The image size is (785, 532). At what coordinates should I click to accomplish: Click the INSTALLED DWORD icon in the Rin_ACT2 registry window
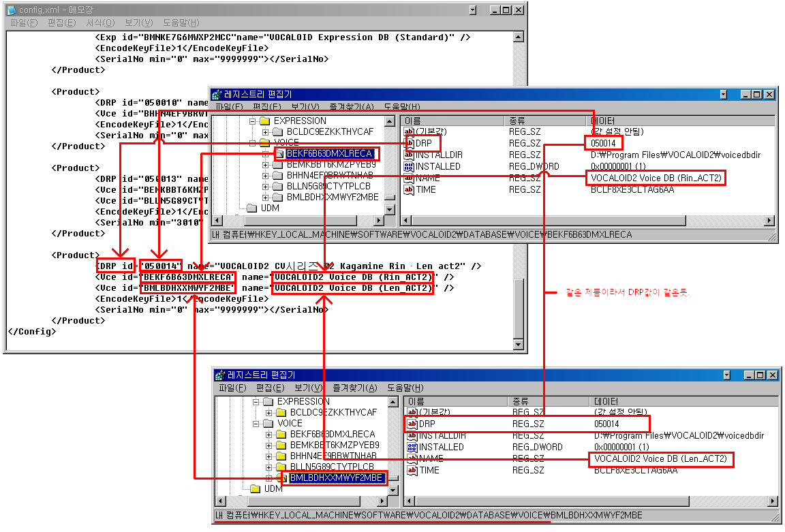pyautogui.click(x=409, y=167)
